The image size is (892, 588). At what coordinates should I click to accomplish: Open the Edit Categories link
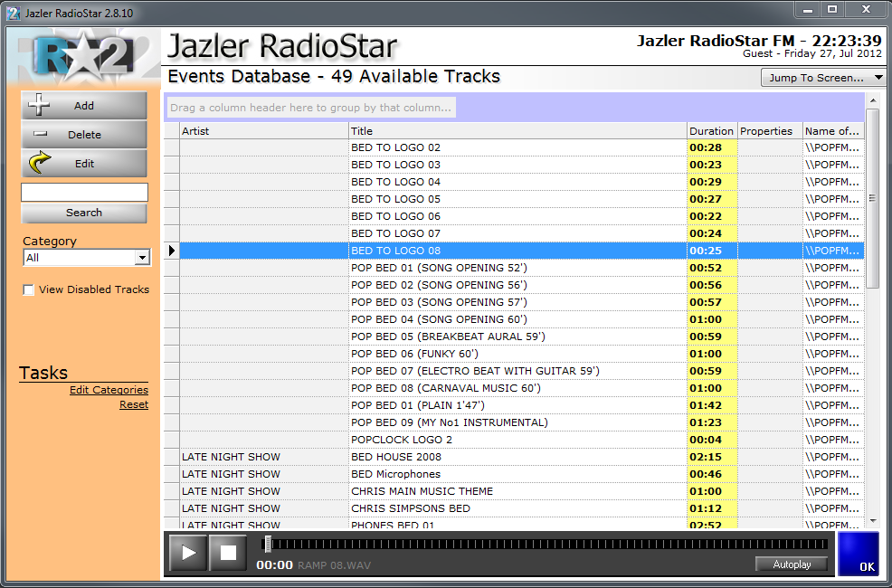[109, 390]
